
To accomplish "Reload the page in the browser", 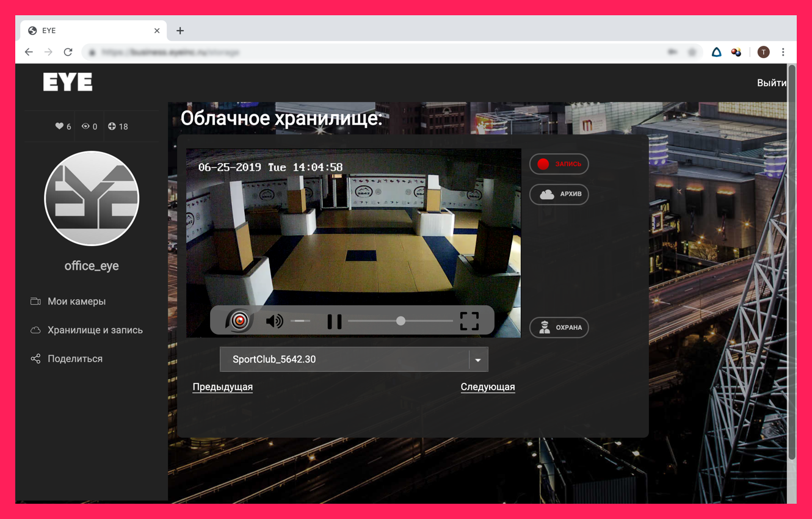I will (x=68, y=53).
